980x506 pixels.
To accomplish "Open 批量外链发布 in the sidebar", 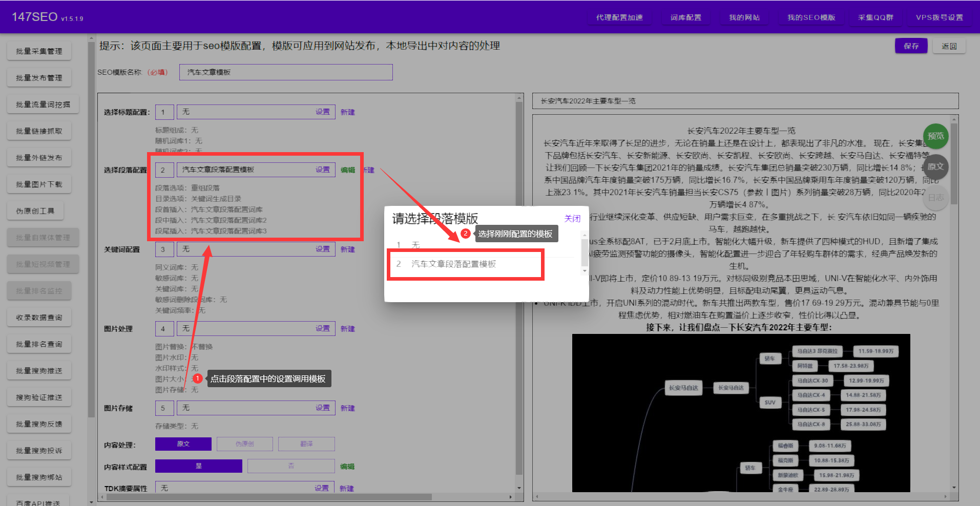I will 39,158.
